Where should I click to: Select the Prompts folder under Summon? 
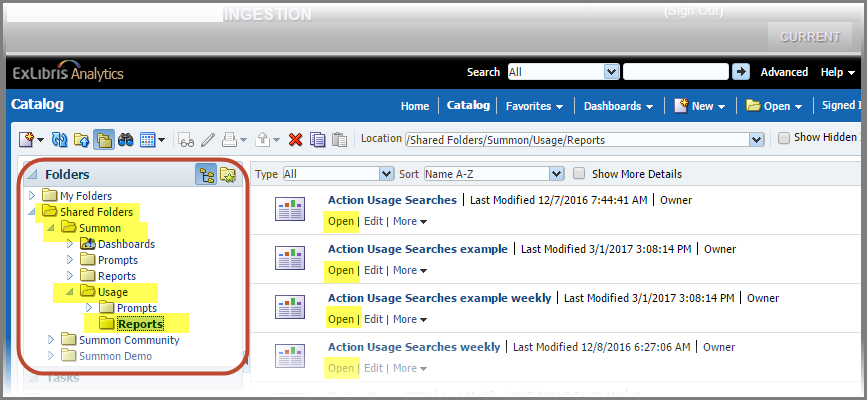coord(118,259)
